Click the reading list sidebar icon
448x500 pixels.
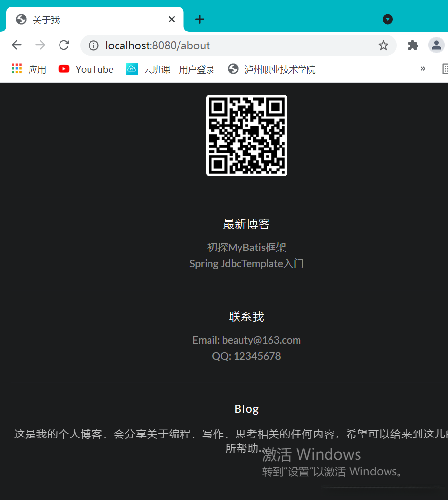(x=446, y=69)
